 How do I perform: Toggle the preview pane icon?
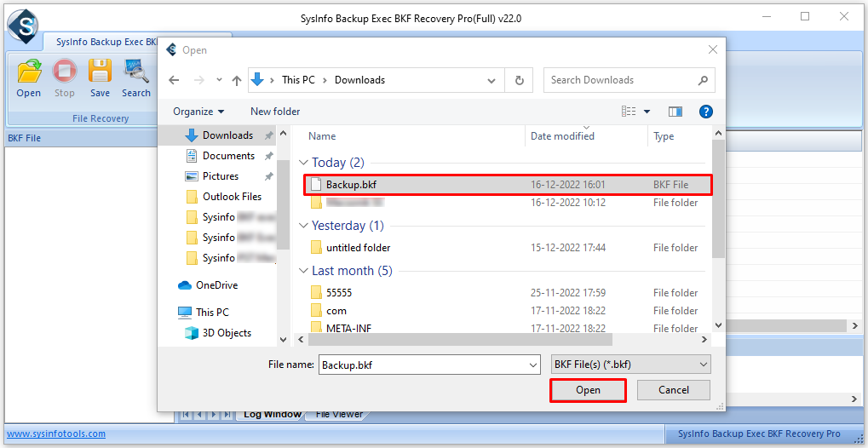pos(675,112)
